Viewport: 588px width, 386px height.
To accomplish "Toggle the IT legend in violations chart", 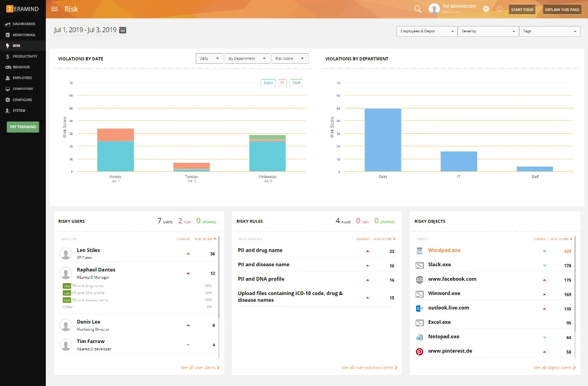I will coord(282,83).
